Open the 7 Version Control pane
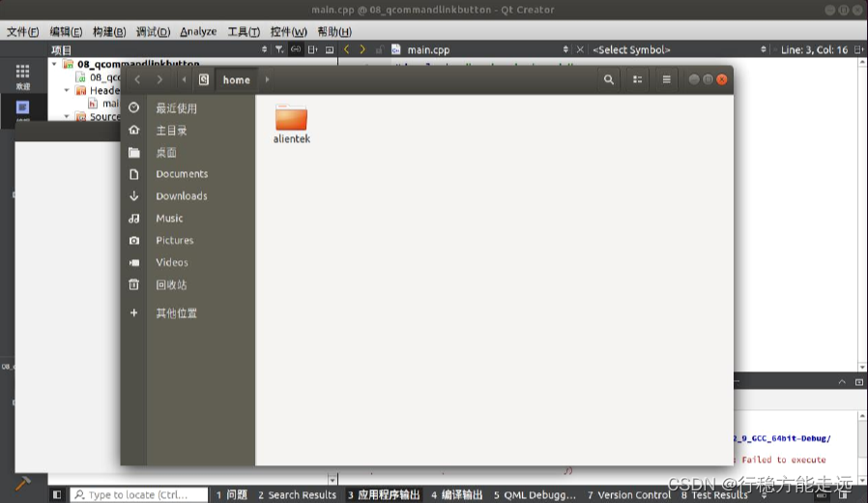Image resolution: width=868 pixels, height=503 pixels. pos(628,494)
